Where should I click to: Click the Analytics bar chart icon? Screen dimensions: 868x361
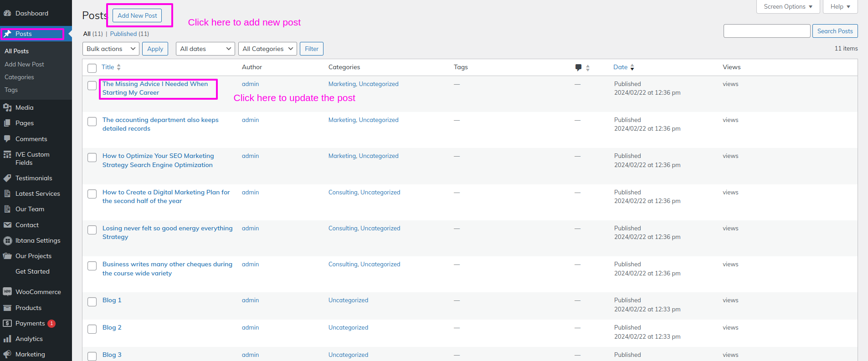click(7, 339)
